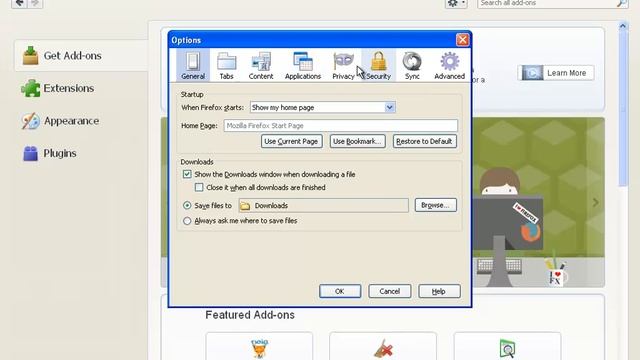Select the Security padlock pane
This screenshot has width=640, height=360.
click(378, 65)
